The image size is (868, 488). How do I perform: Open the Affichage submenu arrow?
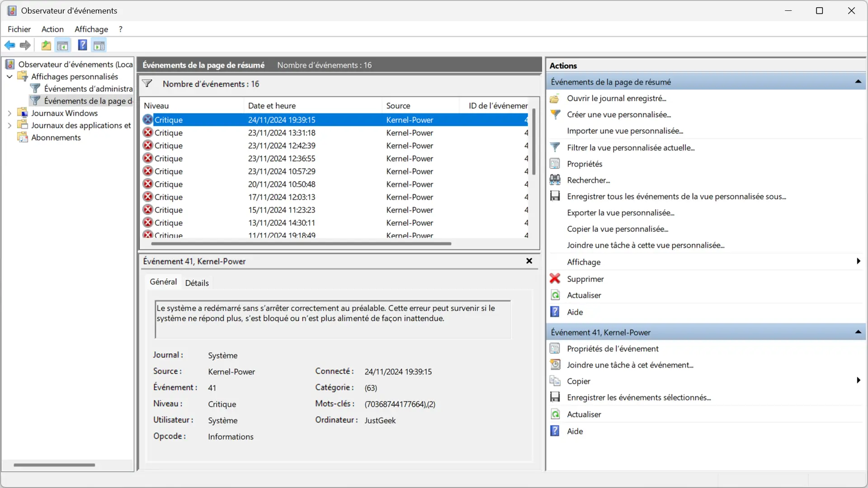tap(858, 262)
